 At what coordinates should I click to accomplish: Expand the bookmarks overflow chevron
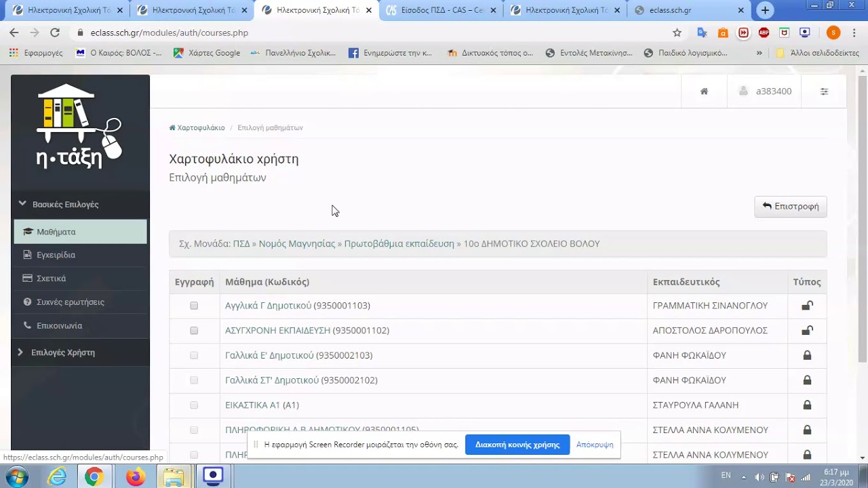[x=759, y=53]
